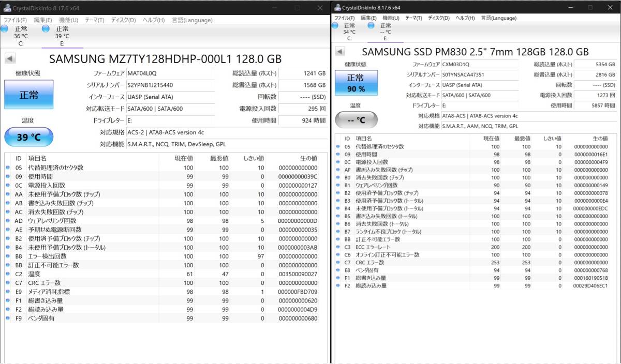Open 機能(U) menu in right window
Image resolution: width=621 pixels, height=364 pixels.
point(390,18)
